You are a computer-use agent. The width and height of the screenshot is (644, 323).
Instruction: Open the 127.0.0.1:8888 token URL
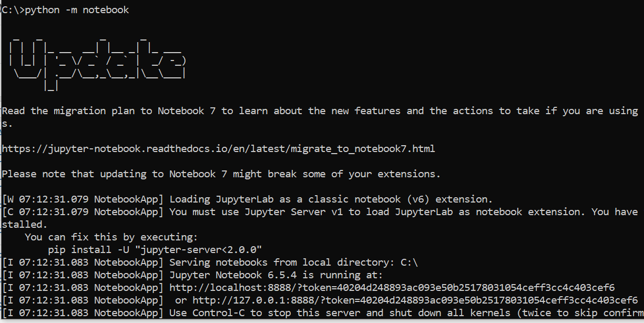[x=415, y=300]
